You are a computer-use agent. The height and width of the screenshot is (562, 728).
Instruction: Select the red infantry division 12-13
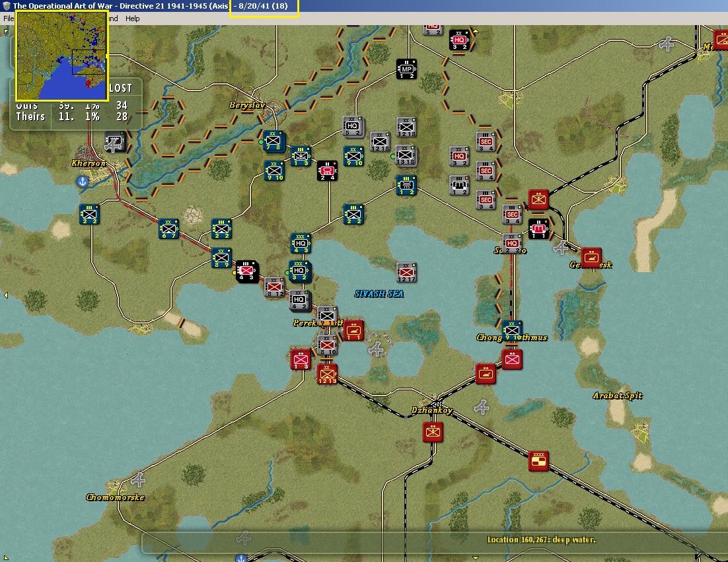pos(327,374)
